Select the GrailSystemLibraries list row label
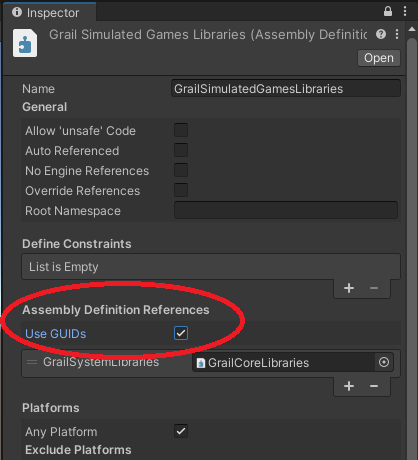This screenshot has height=460, width=418. pyautogui.click(x=101, y=362)
